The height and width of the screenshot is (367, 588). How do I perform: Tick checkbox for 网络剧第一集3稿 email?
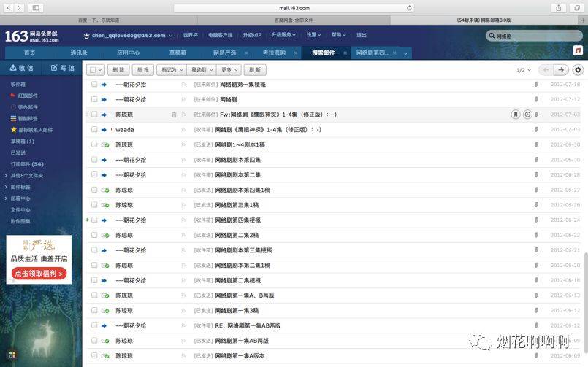[x=94, y=310]
